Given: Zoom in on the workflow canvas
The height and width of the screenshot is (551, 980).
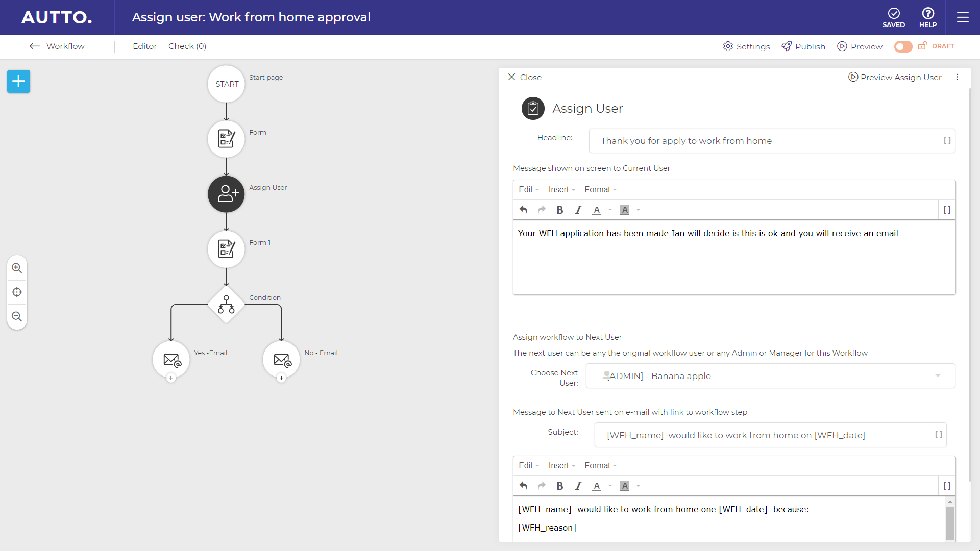Looking at the screenshot, I should click(17, 268).
